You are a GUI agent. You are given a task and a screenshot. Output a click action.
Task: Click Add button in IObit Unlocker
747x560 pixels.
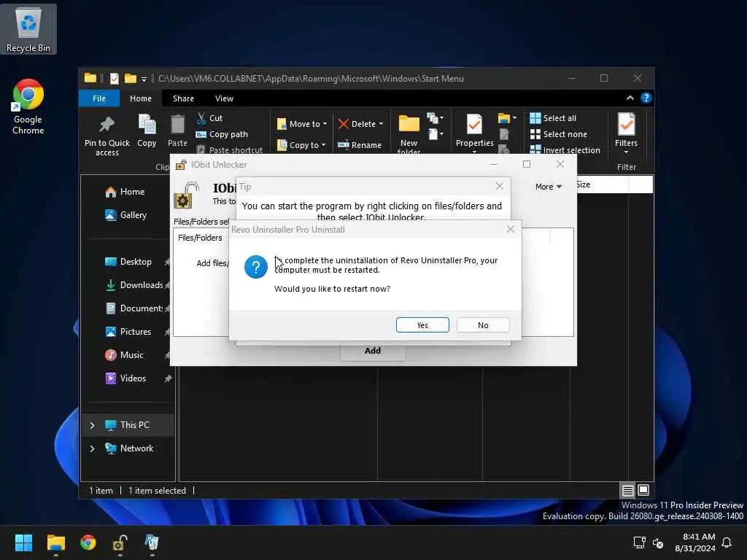[x=373, y=351]
